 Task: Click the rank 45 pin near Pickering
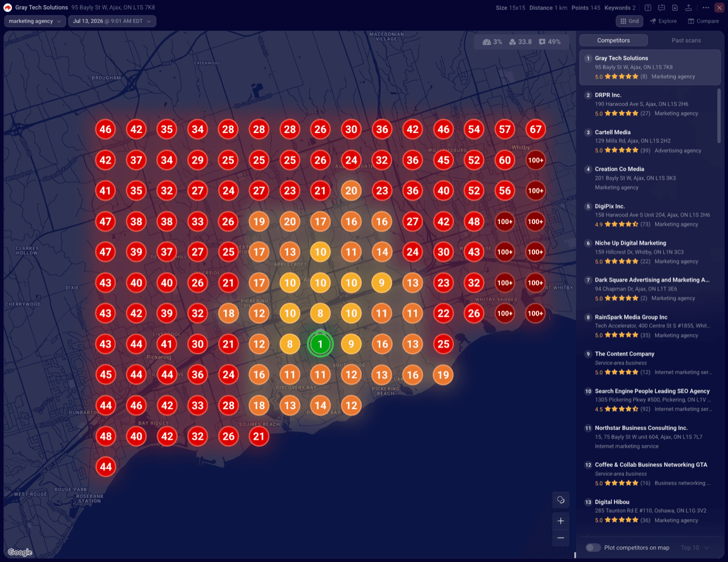tap(106, 375)
